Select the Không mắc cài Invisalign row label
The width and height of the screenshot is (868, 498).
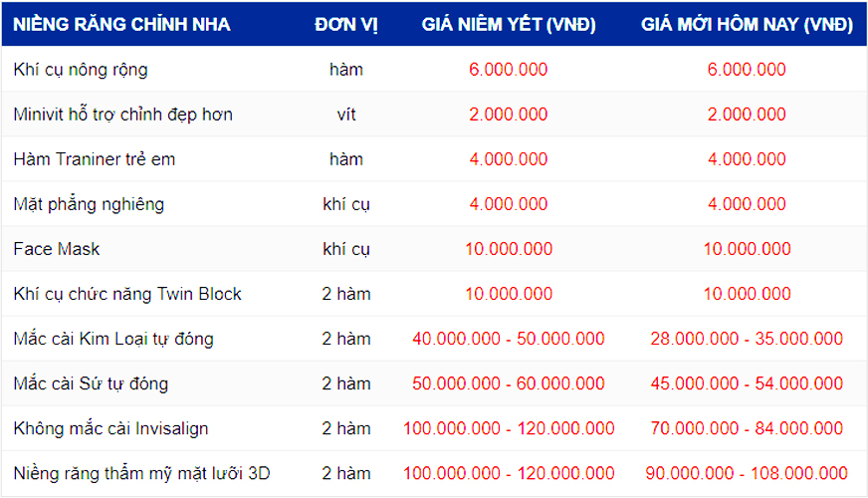pyautogui.click(x=110, y=428)
